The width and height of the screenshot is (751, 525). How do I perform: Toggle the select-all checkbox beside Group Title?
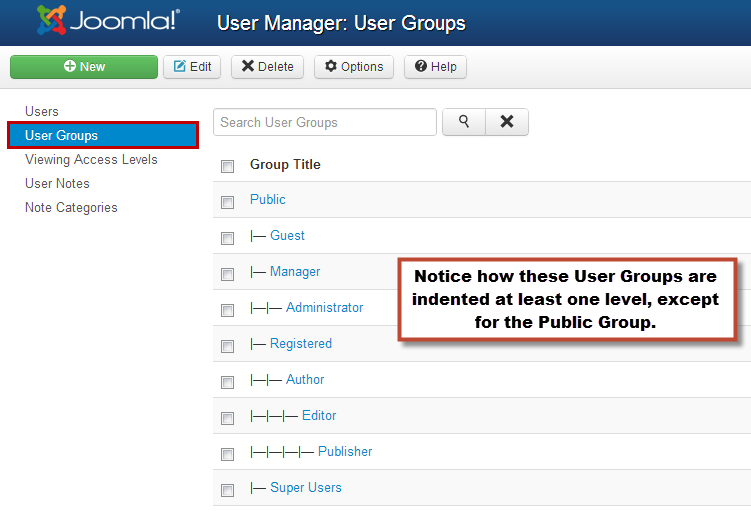pos(228,166)
